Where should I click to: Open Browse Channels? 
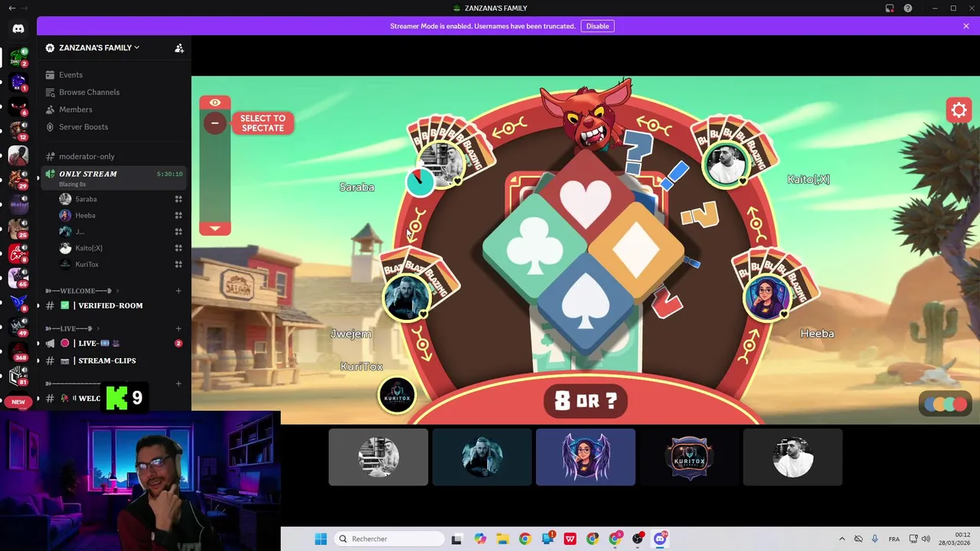point(114,92)
